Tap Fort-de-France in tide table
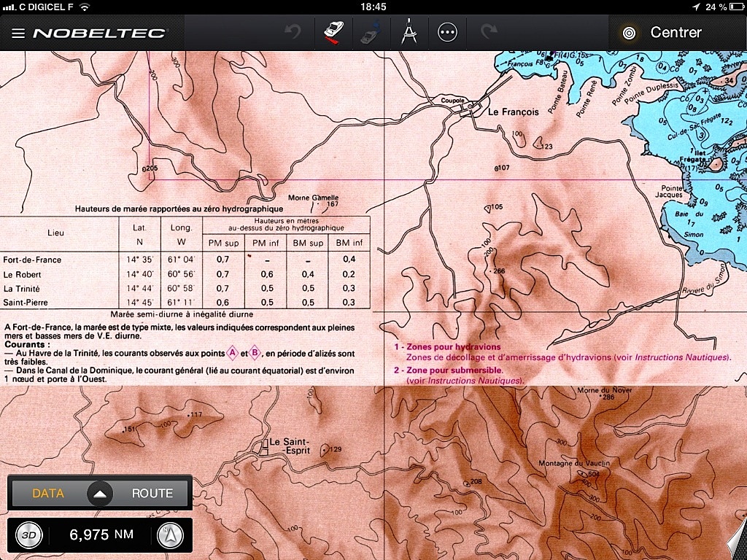The height and width of the screenshot is (560, 747). (x=32, y=260)
